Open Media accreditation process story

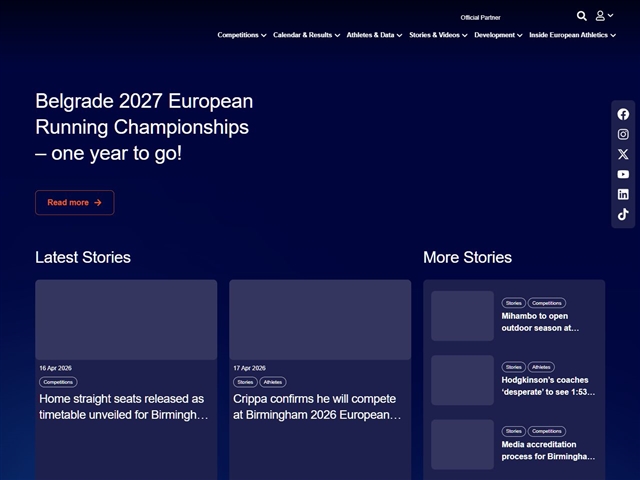point(548,450)
